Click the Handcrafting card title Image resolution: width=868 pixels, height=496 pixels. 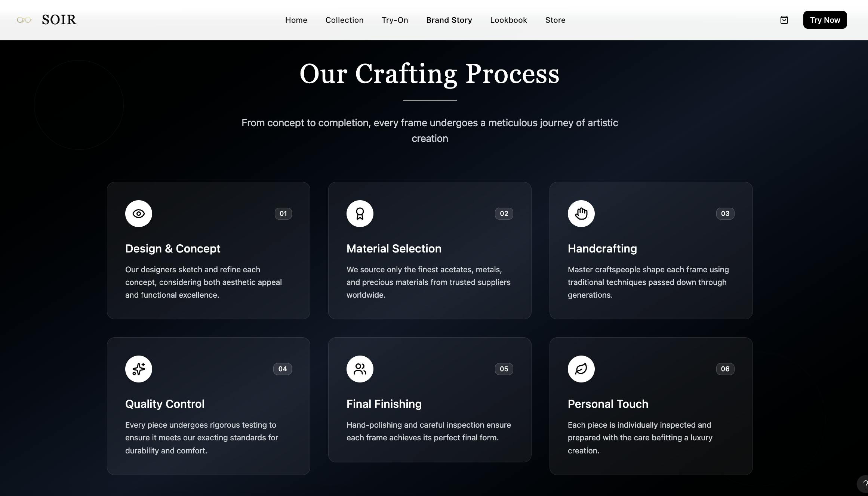[602, 249]
